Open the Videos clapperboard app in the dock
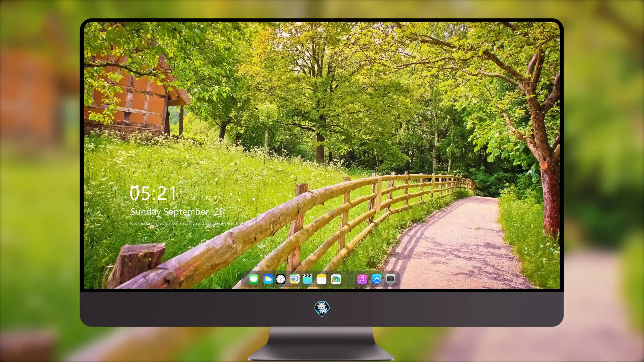 (x=308, y=279)
